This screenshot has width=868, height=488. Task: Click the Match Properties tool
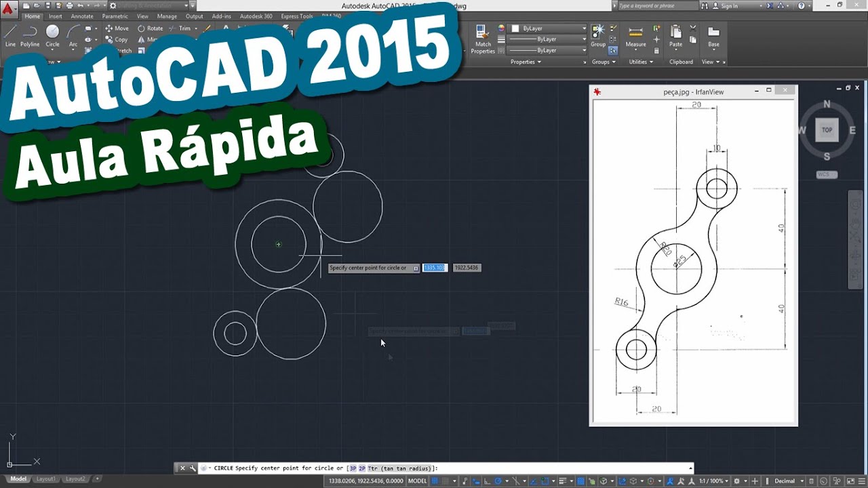483,39
